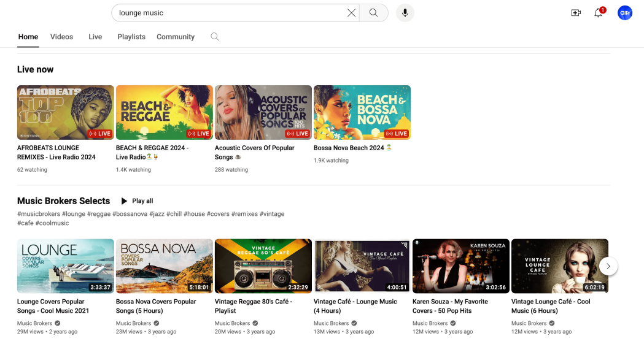Click the #chill hashtag
The width and height of the screenshot is (644, 344).
tap(174, 214)
